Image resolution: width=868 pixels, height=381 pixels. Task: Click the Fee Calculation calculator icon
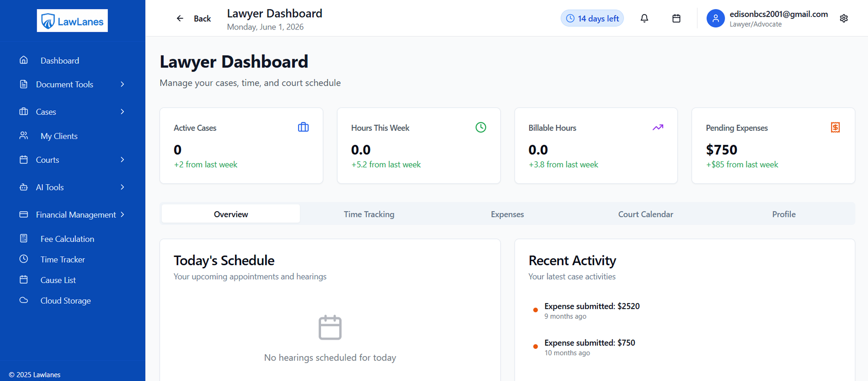click(24, 238)
